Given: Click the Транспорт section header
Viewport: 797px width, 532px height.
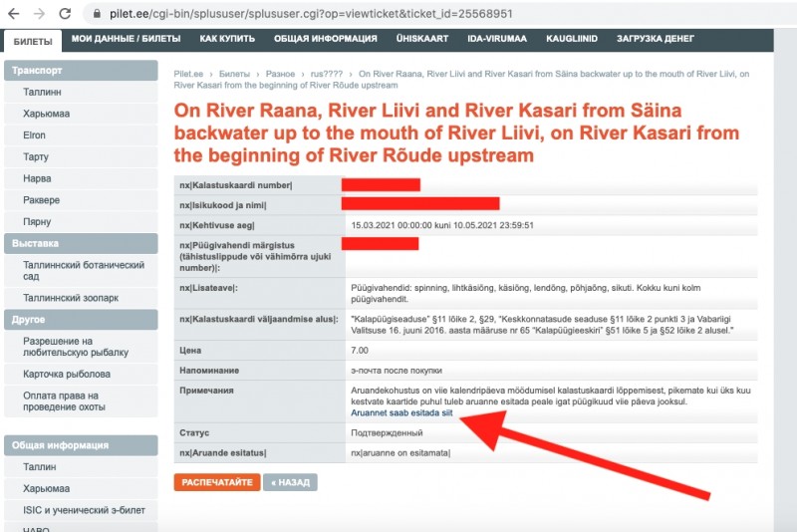Looking at the screenshot, I should click(x=81, y=70).
